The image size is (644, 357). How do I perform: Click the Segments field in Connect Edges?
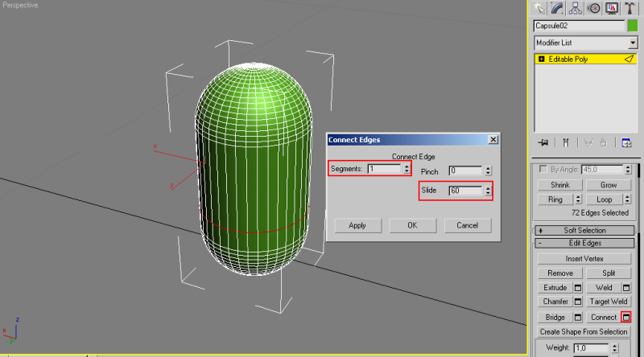point(385,169)
